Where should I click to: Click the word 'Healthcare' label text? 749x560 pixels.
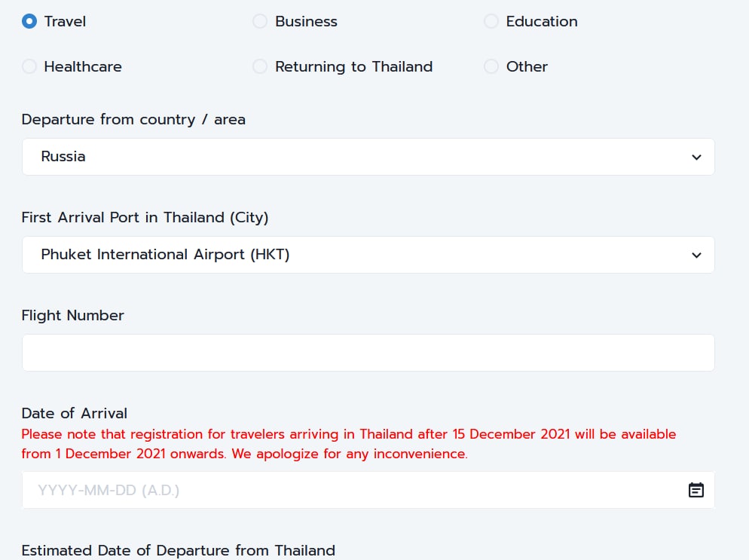pos(83,66)
